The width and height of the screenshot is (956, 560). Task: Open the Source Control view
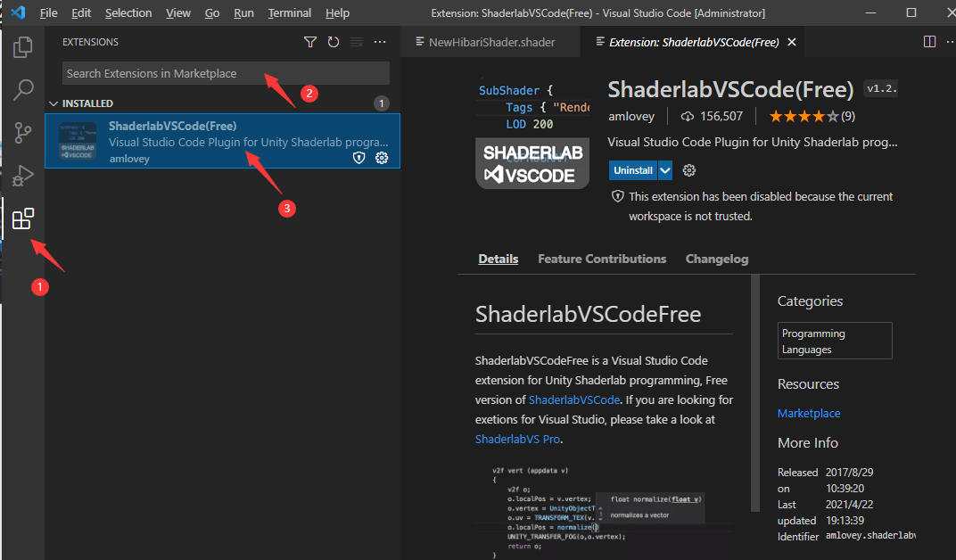(x=22, y=132)
